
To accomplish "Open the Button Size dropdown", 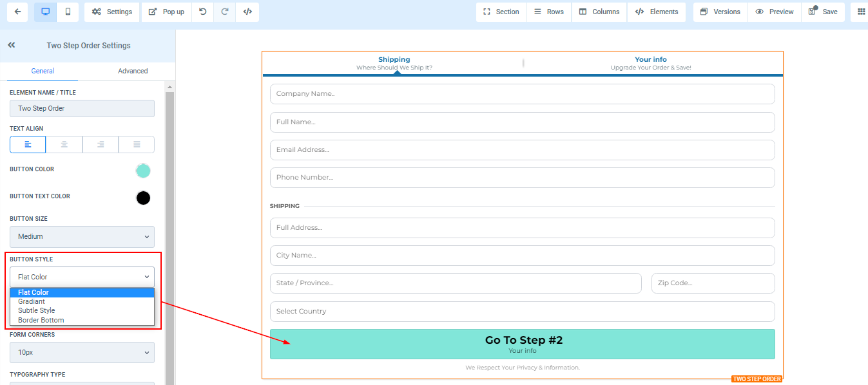I will click(x=82, y=237).
